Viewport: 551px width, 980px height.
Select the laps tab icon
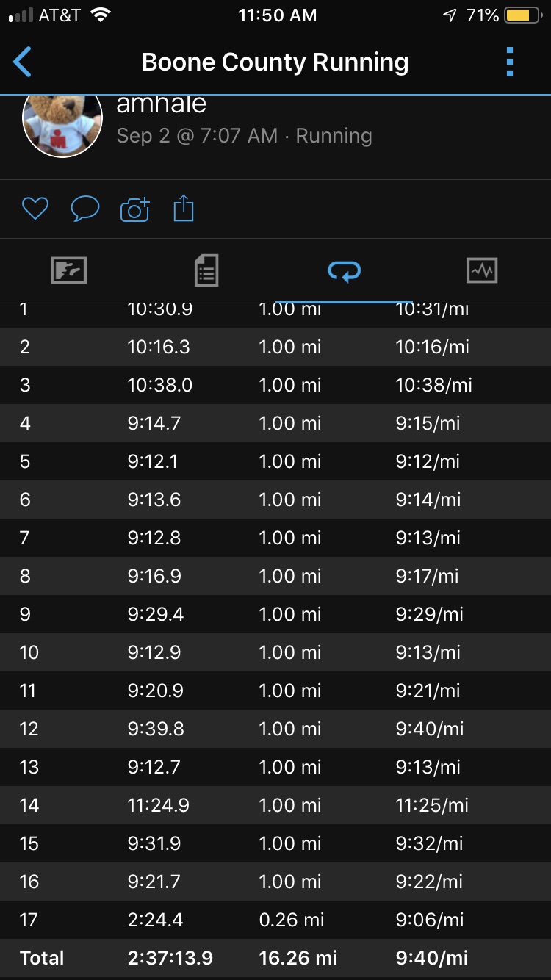point(344,272)
